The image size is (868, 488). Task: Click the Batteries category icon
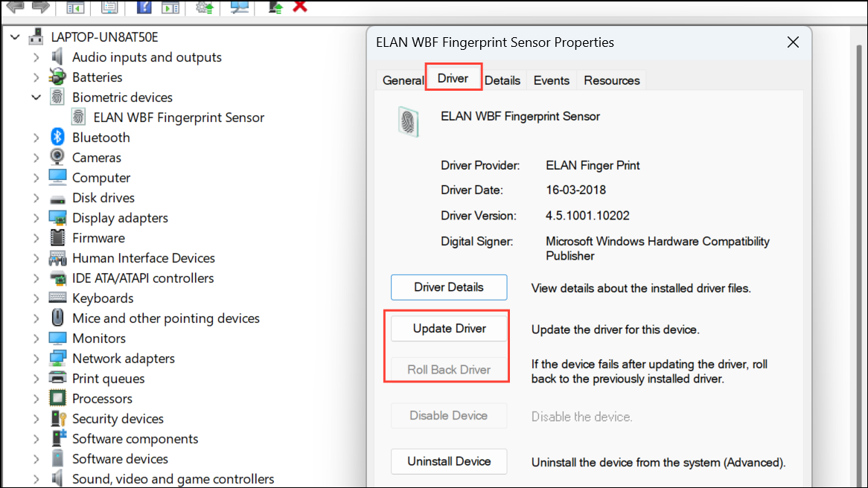coord(57,77)
